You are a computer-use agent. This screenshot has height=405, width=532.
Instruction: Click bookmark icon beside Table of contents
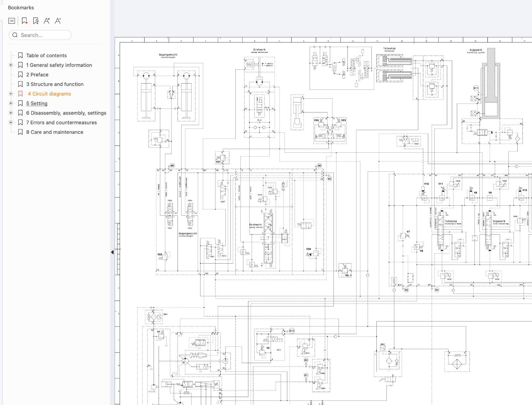point(20,56)
